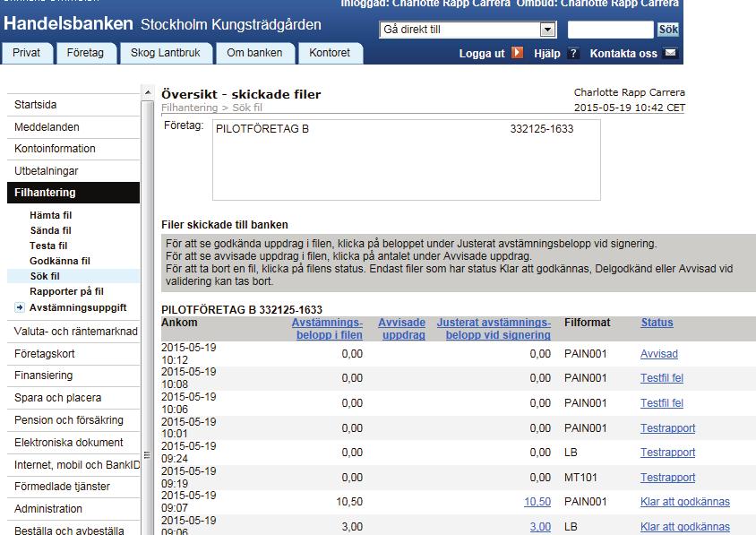This screenshot has height=535, width=756.
Task: Switch to the Företag tab
Action: pyautogui.click(x=85, y=53)
